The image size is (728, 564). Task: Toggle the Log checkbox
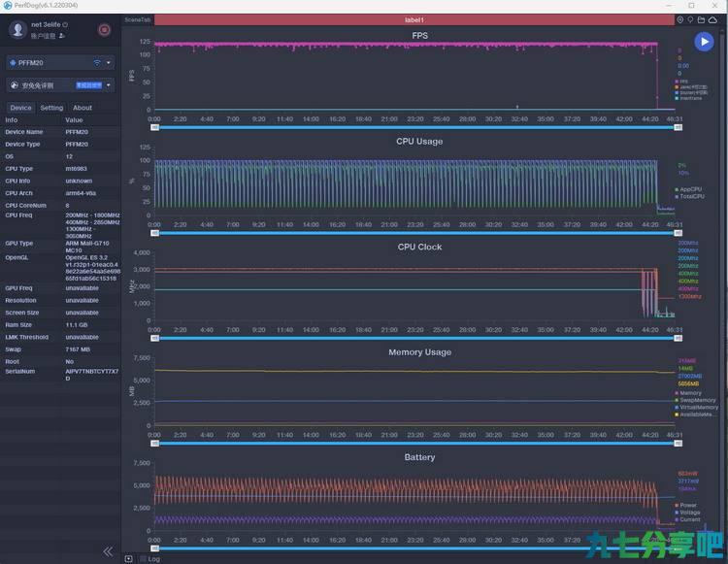143,558
